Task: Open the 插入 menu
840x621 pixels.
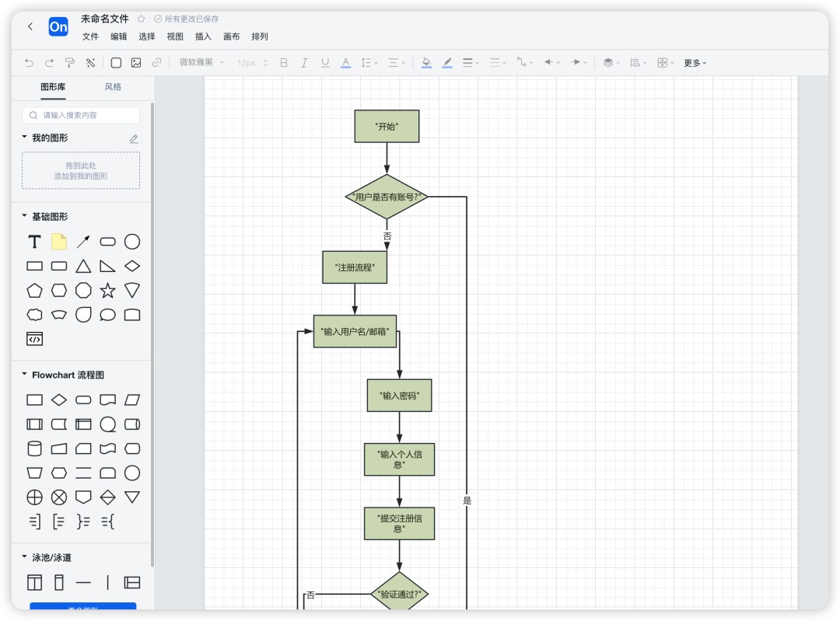Action: point(203,37)
